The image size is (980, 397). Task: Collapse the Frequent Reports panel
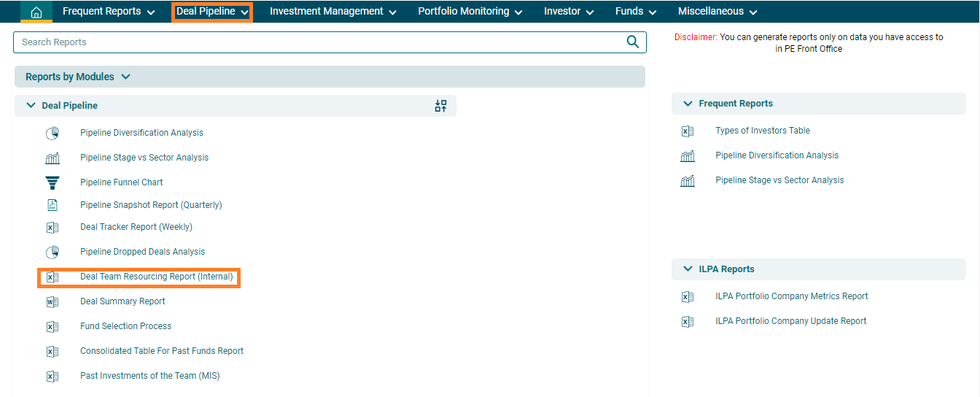tap(688, 104)
